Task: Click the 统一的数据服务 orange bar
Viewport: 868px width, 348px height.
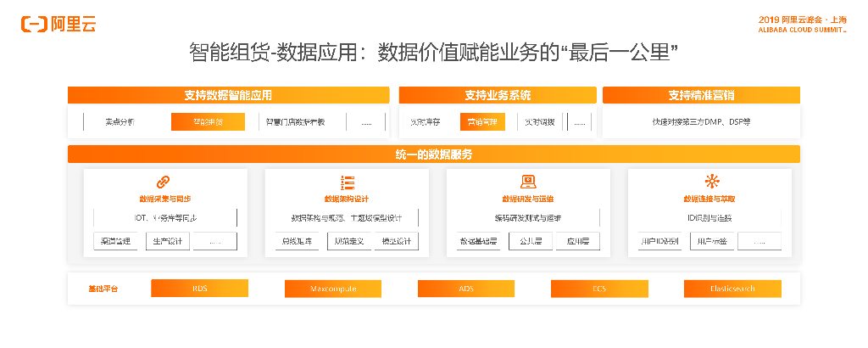Action: pyautogui.click(x=434, y=154)
